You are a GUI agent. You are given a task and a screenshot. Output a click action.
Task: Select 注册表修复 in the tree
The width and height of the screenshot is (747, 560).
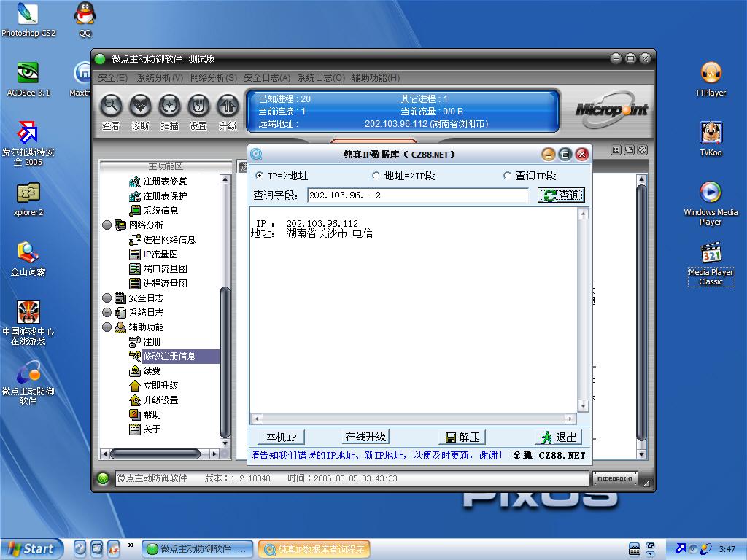click(165, 182)
